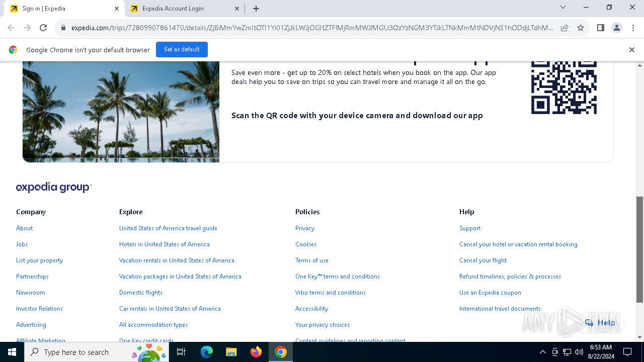Open Cancel your hotel or vacation rental booking
644x362 pixels.
coord(518,244)
